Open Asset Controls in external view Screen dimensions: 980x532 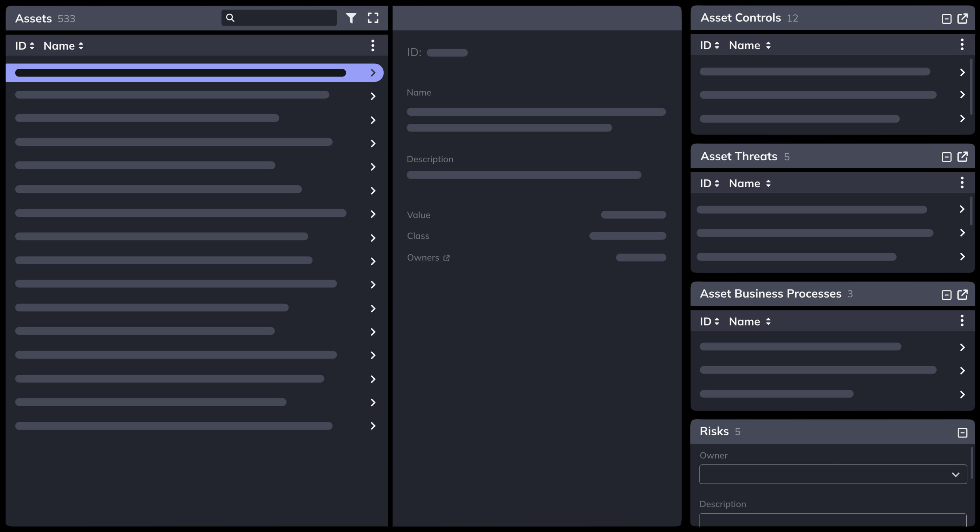[x=962, y=18]
